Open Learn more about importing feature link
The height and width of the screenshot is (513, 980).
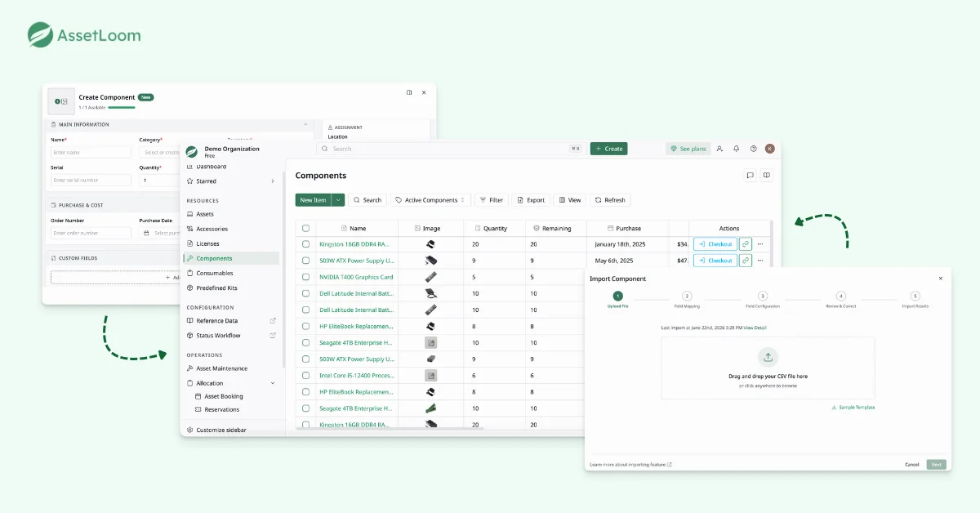[x=630, y=465]
